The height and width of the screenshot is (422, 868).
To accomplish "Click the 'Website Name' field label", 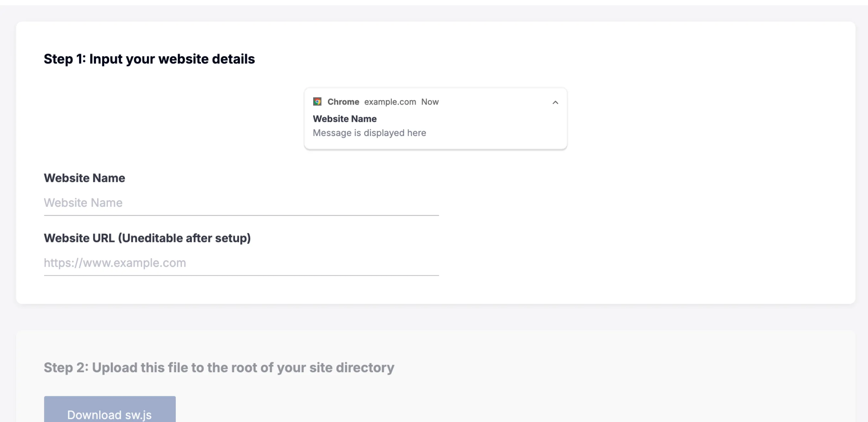I will tap(84, 178).
